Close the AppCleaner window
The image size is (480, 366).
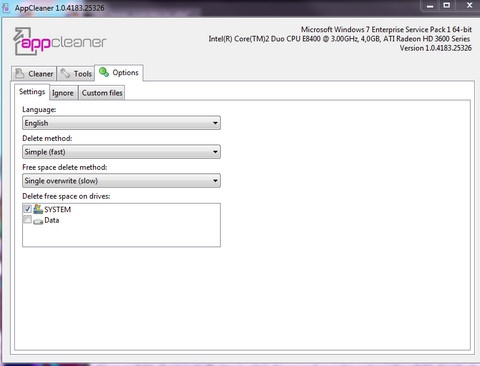point(469,6)
